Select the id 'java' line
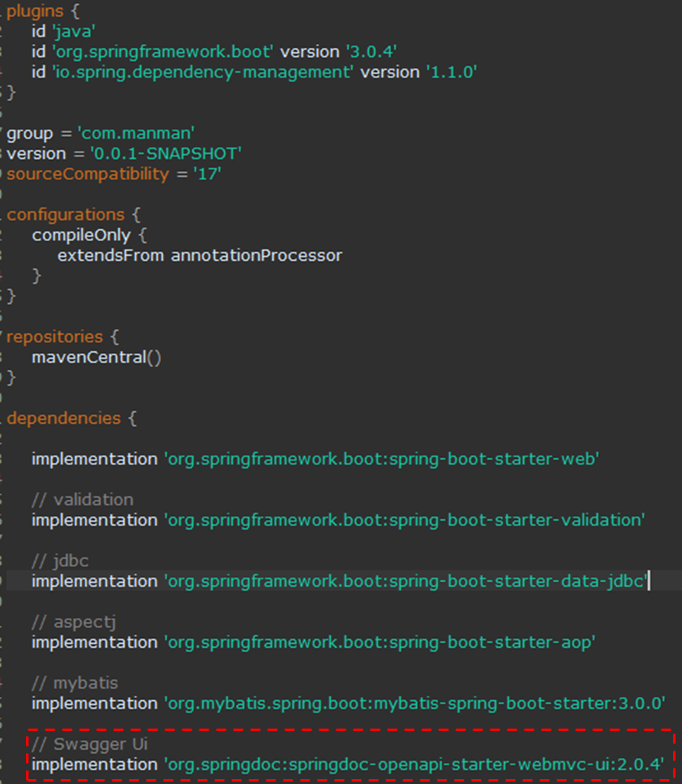 [64, 32]
